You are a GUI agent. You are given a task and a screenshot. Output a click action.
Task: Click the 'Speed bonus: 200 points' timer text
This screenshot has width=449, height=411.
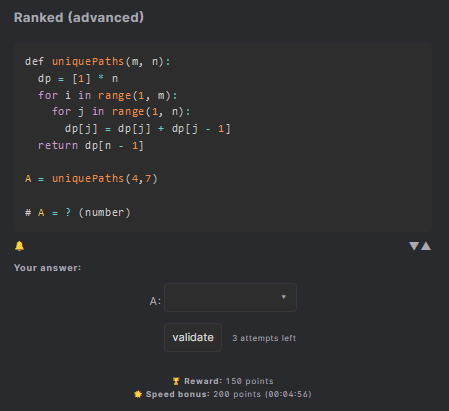pyautogui.click(x=229, y=394)
